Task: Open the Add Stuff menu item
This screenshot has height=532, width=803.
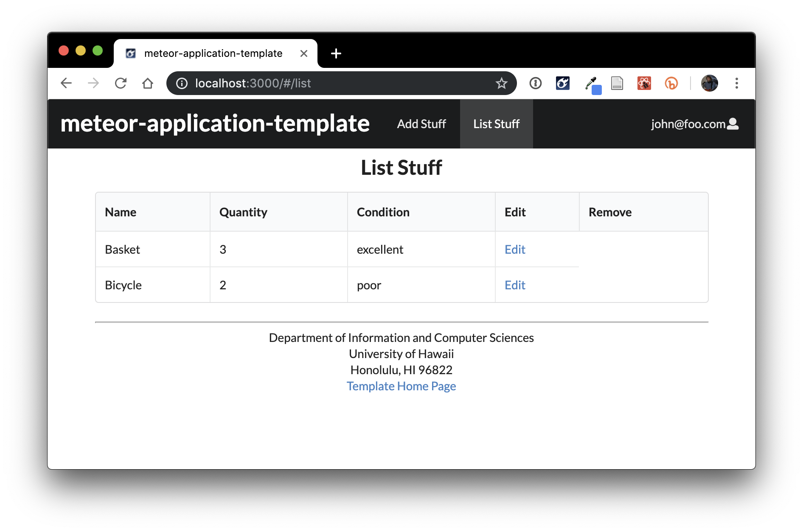Action: tap(421, 124)
